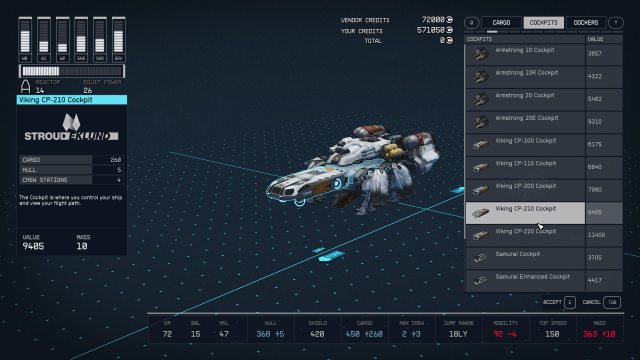Image resolution: width=640 pixels, height=360 pixels.
Task: Sort by the Cockpits column header
Action: coord(525,39)
